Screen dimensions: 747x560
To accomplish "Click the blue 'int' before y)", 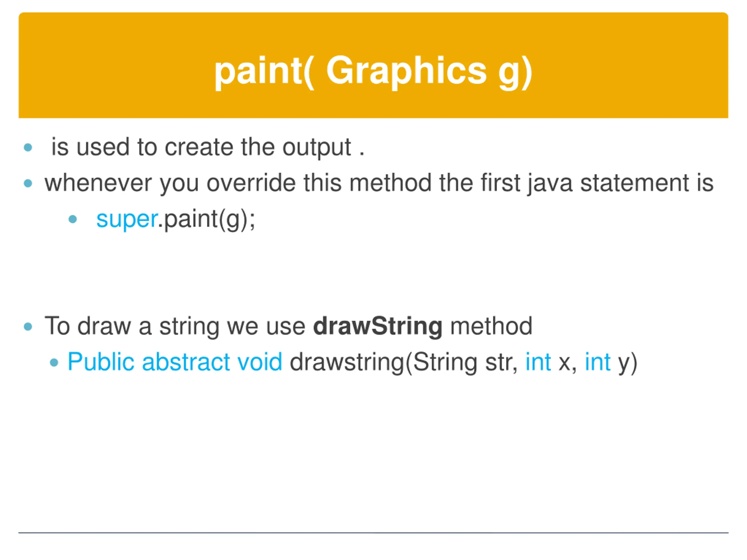I will point(598,362).
